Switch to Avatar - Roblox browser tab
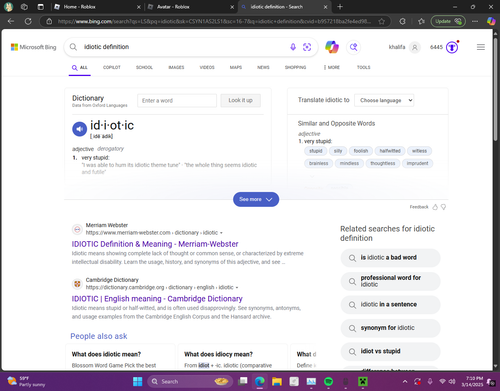500x391 pixels. click(x=191, y=7)
